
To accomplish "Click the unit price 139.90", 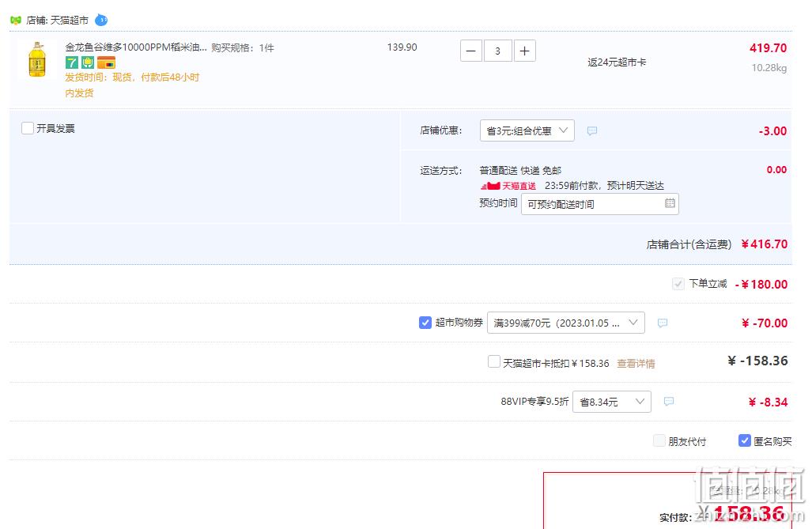I will click(x=402, y=47).
